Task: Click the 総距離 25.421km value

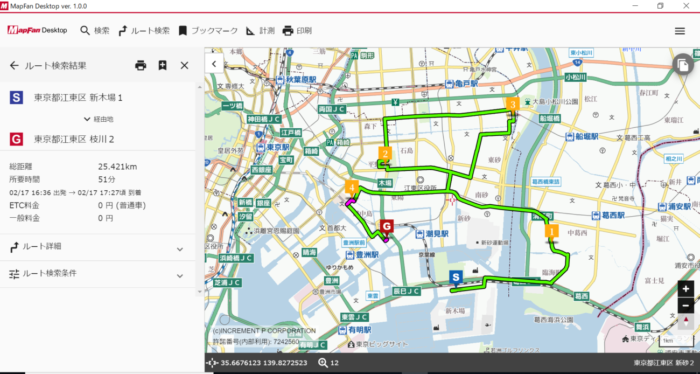Action: coord(117,167)
